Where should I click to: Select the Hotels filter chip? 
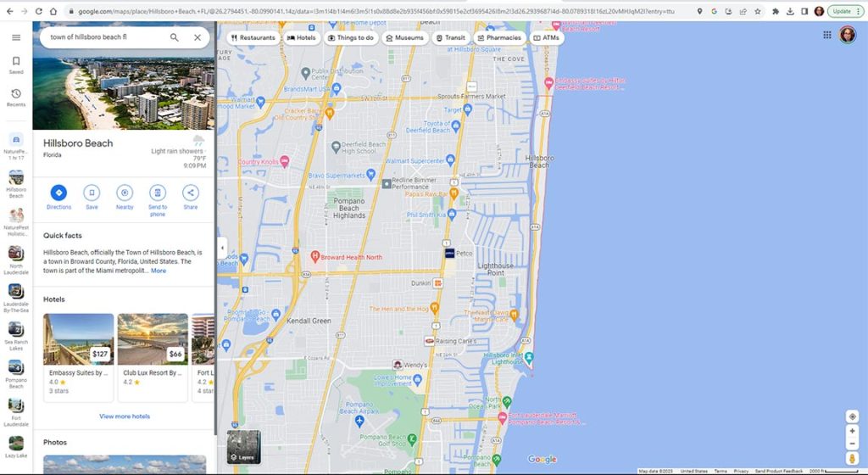(x=301, y=37)
